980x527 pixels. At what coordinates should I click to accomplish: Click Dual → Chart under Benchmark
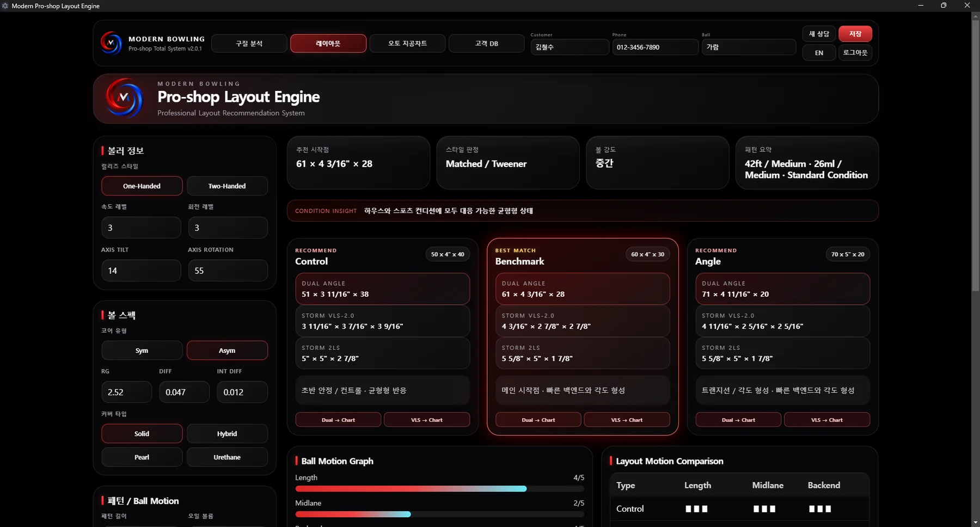(x=538, y=420)
